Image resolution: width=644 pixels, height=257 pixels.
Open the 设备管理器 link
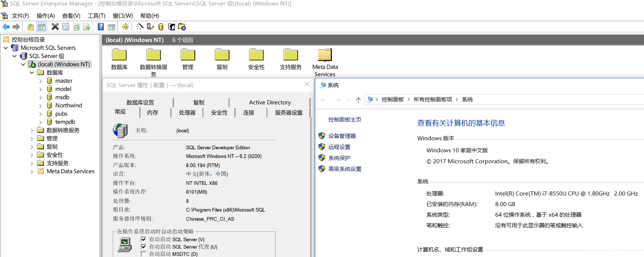point(342,136)
